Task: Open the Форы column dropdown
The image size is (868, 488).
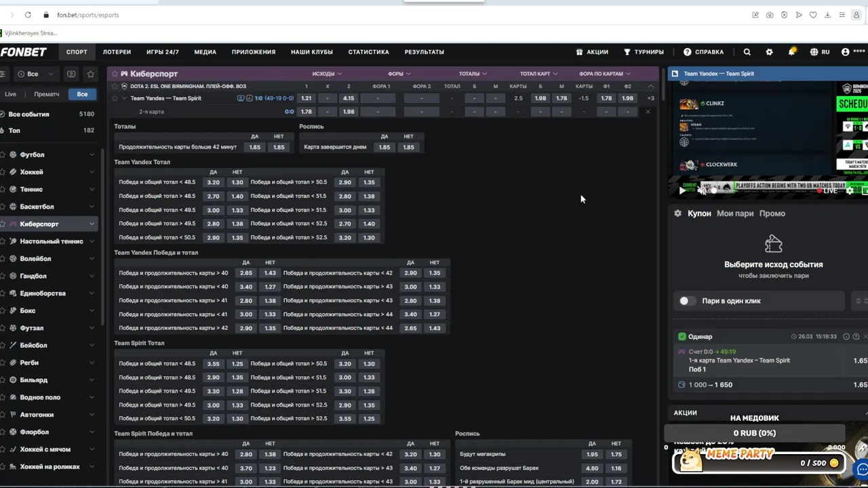Action: 399,73
